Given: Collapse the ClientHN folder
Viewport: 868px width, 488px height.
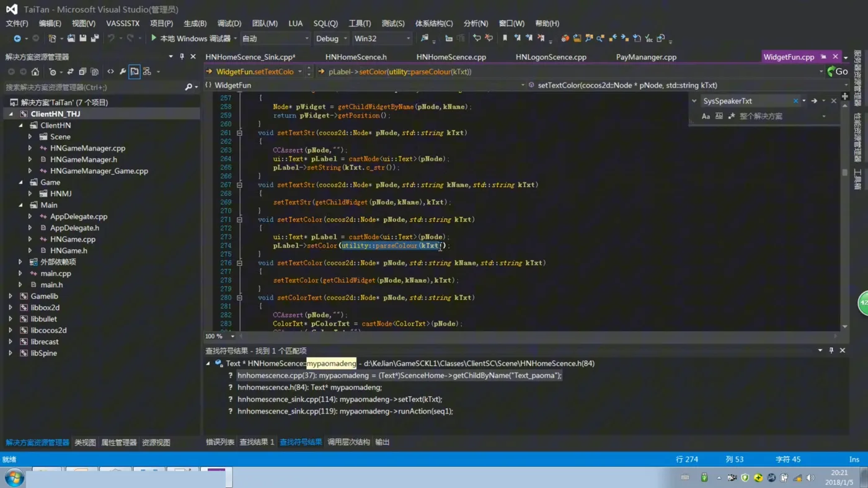Looking at the screenshot, I should pos(20,125).
